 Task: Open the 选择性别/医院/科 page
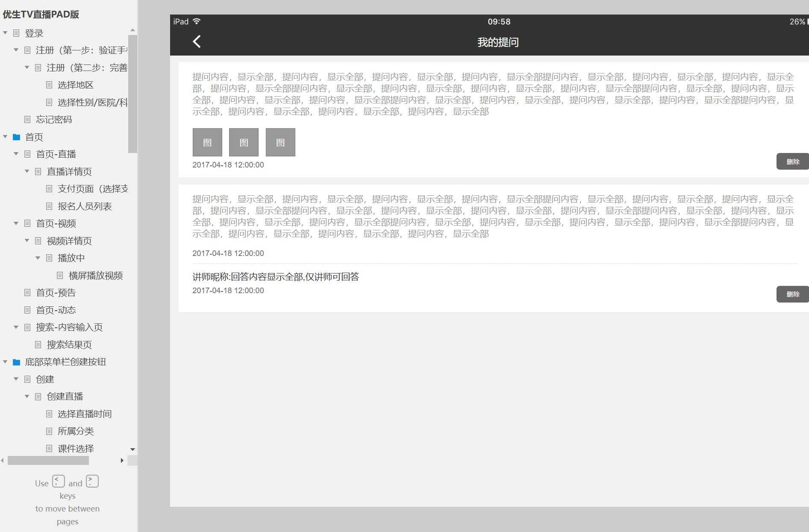click(93, 102)
